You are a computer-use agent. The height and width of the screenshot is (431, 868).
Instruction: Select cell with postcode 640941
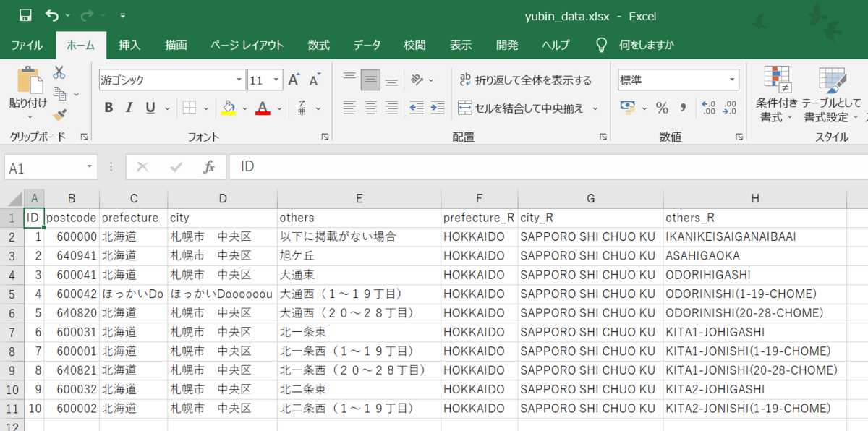coord(72,256)
